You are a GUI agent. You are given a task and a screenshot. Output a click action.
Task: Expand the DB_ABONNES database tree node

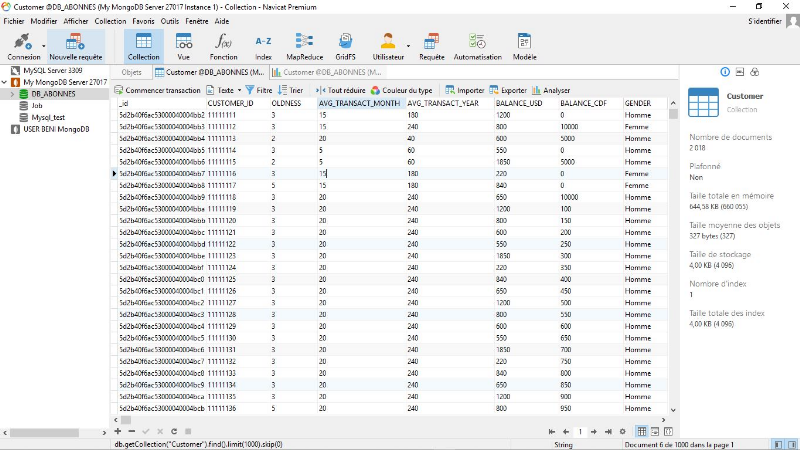13,94
